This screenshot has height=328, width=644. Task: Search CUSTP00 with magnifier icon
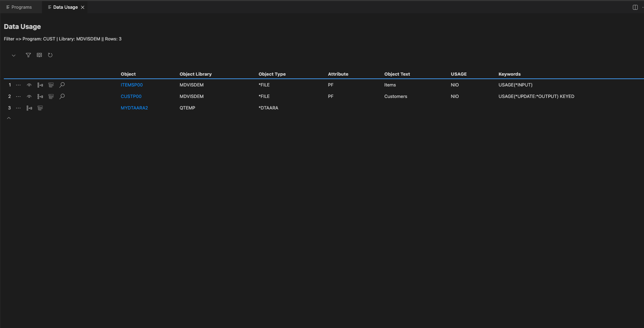(x=62, y=97)
